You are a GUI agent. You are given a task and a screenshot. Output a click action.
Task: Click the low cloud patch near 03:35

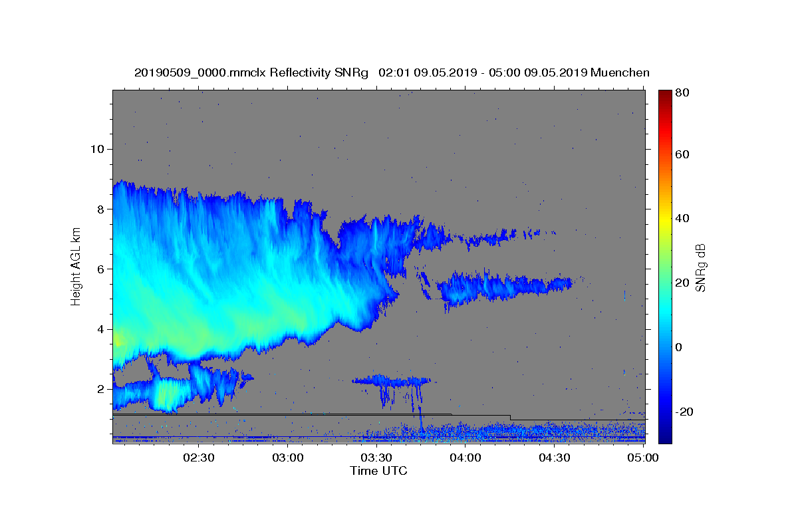[391, 381]
